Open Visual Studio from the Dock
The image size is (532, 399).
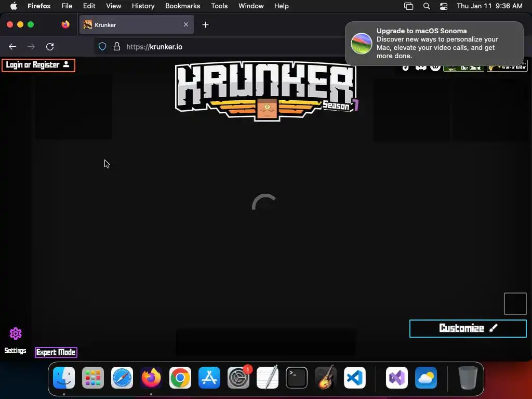[397, 378]
